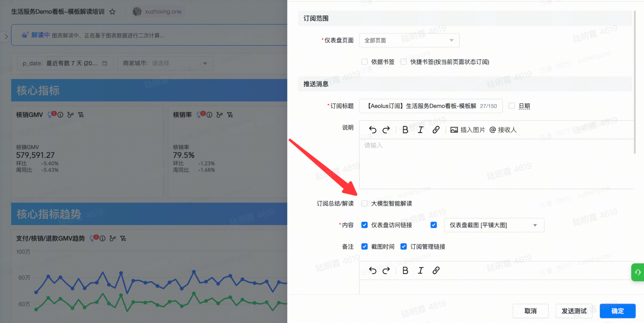Uncheck the 截图时间 checkbox
The height and width of the screenshot is (323, 644).
365,246
